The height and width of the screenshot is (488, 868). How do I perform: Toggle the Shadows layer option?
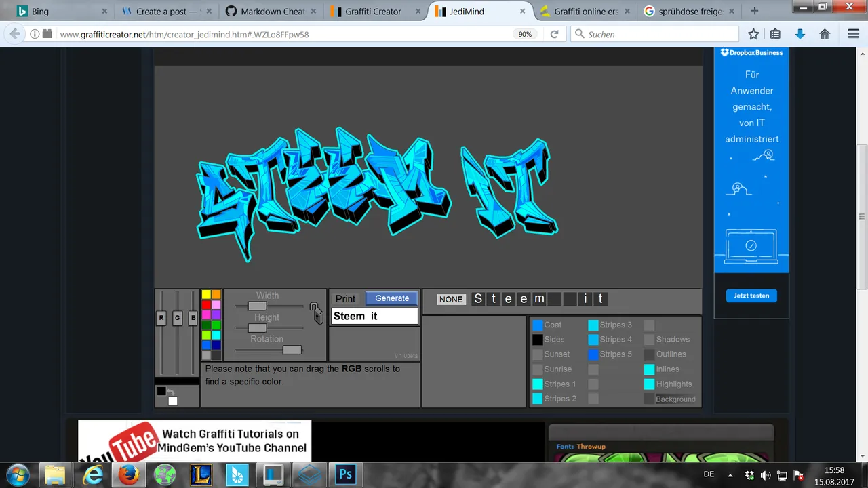click(x=671, y=340)
